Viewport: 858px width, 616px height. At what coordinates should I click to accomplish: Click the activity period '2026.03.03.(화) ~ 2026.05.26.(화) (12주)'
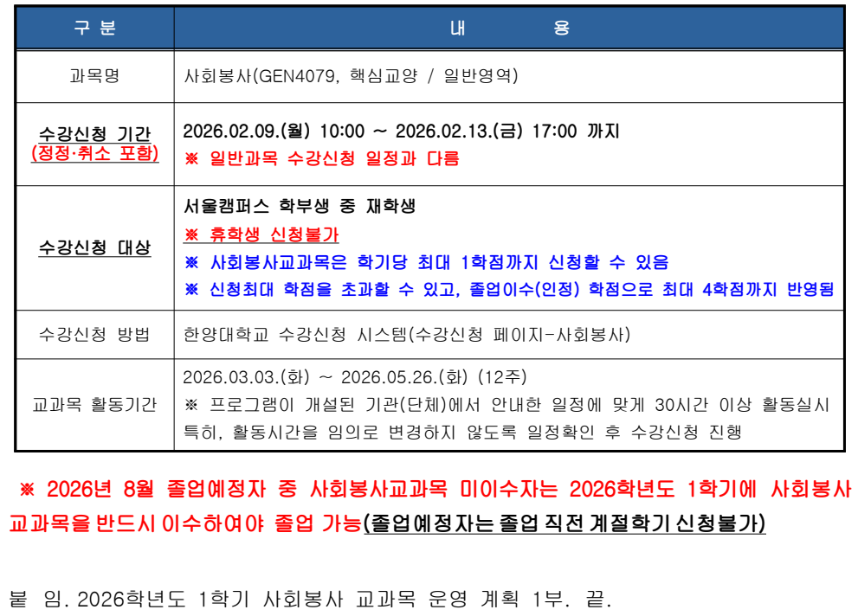click(x=354, y=378)
